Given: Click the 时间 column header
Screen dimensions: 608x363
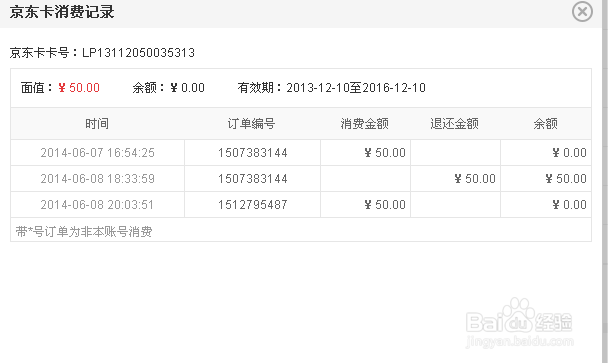Looking at the screenshot, I should 97,124.
